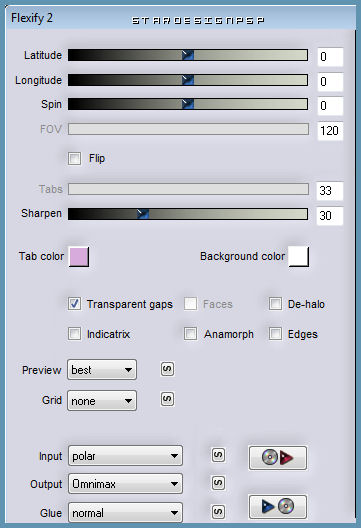The width and height of the screenshot is (361, 528).
Task: Click the Sharpen value field showing 30
Action: [330, 216]
